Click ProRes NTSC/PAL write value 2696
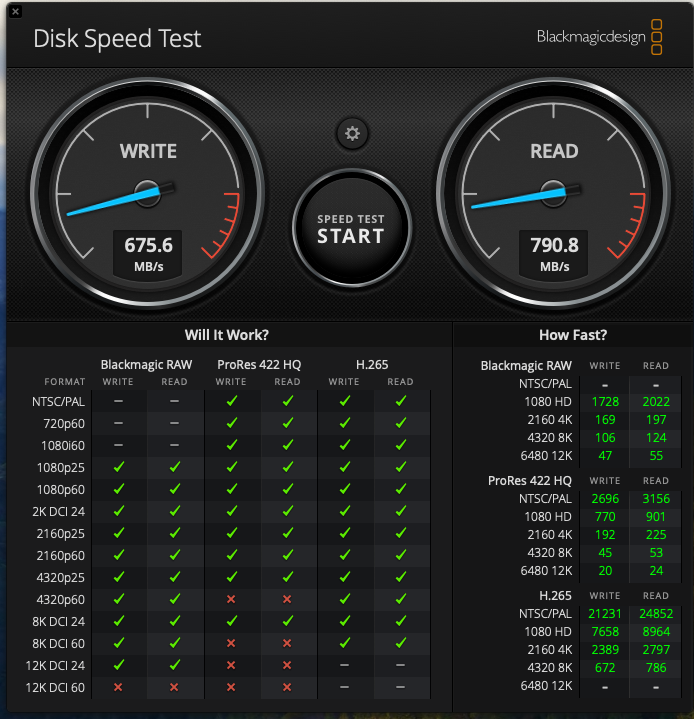The image size is (694, 719). (605, 498)
